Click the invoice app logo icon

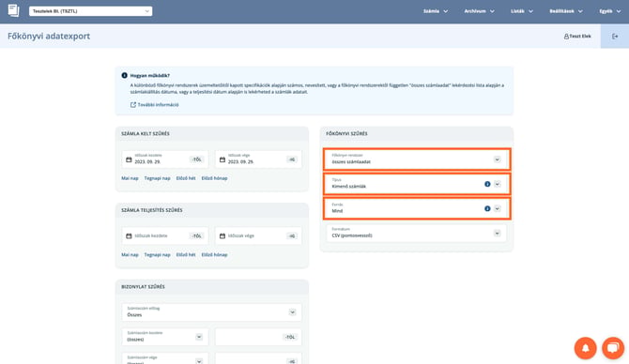pyautogui.click(x=14, y=10)
